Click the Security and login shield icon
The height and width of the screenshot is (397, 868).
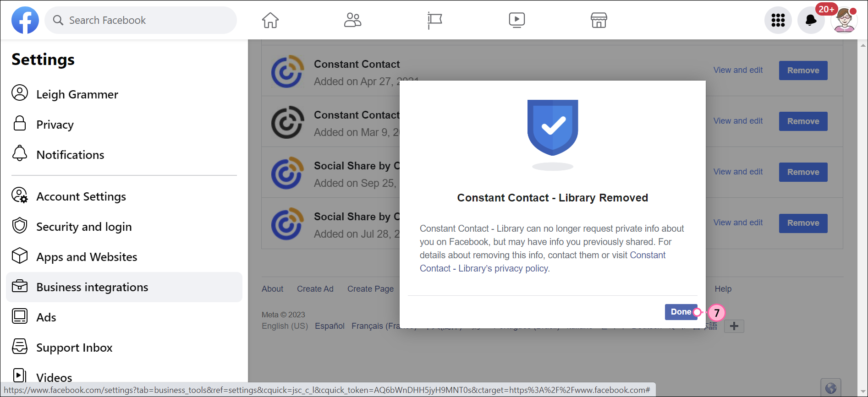click(20, 225)
